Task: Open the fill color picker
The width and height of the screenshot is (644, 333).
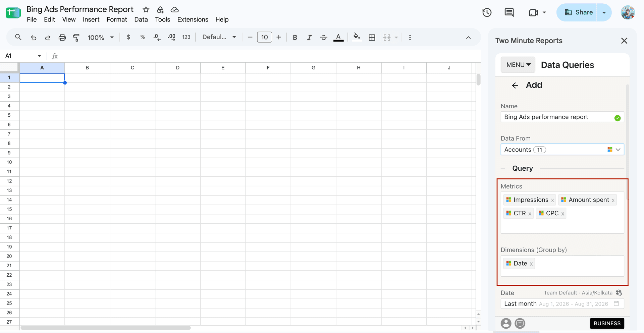Action: pyautogui.click(x=357, y=37)
